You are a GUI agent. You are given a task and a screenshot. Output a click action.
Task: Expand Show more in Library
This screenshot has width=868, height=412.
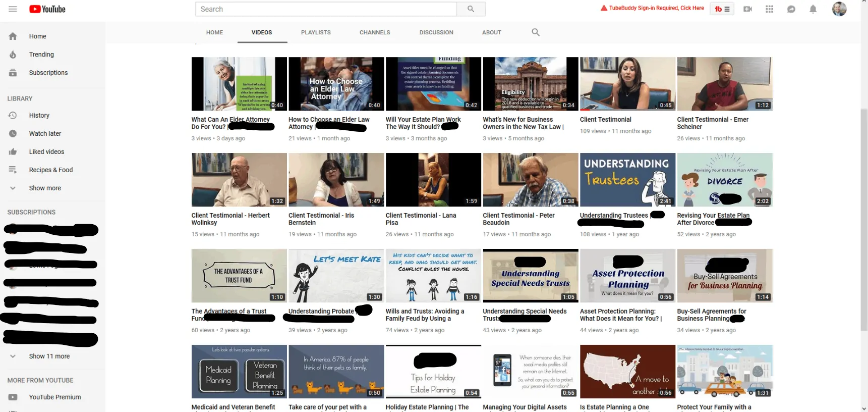[45, 188]
